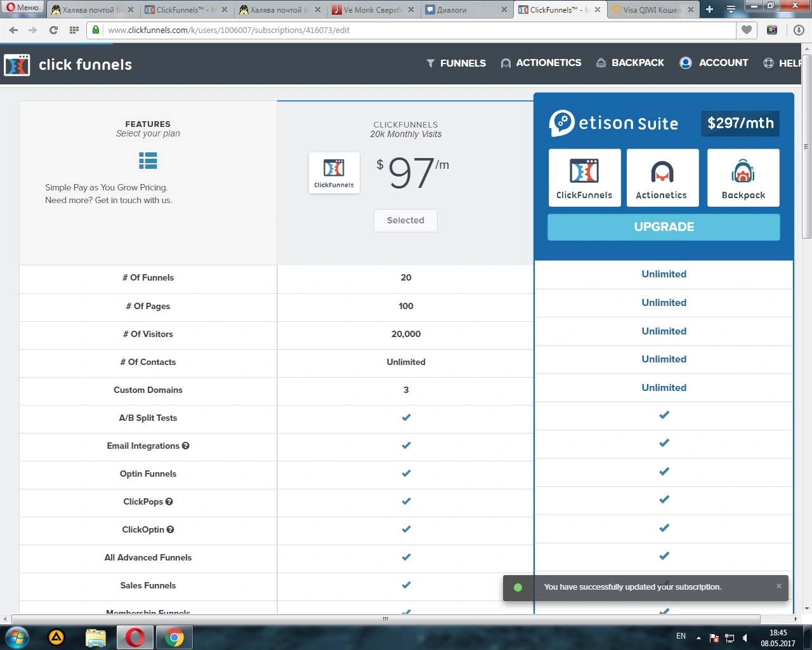Click the $297/mth price badge

[740, 123]
